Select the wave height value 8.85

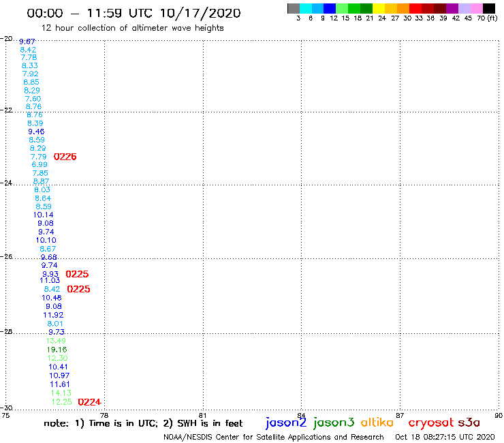coord(31,82)
